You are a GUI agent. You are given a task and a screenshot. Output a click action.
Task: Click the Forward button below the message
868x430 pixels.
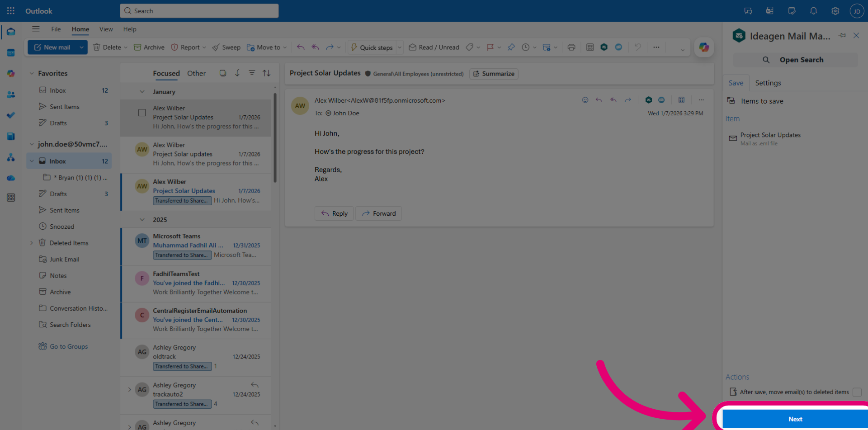point(378,213)
